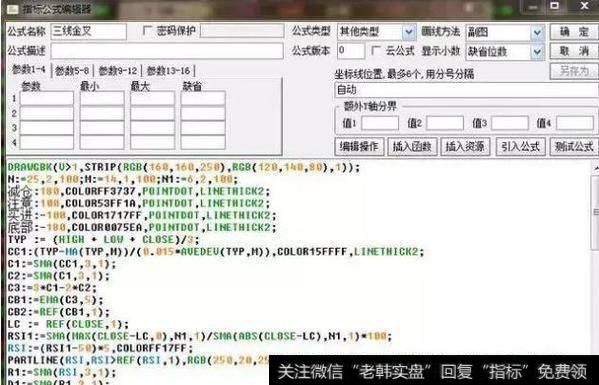Click the 密码保护 password field

[x=242, y=31]
